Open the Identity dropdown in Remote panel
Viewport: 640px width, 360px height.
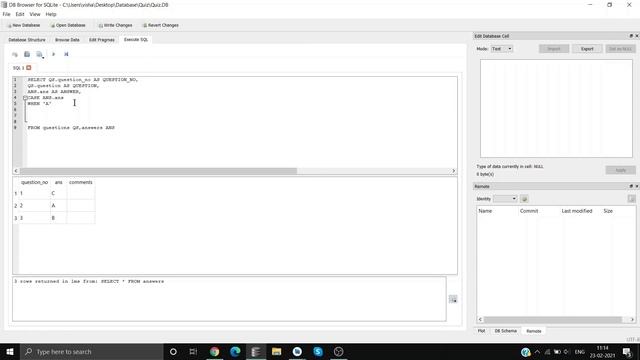point(505,199)
